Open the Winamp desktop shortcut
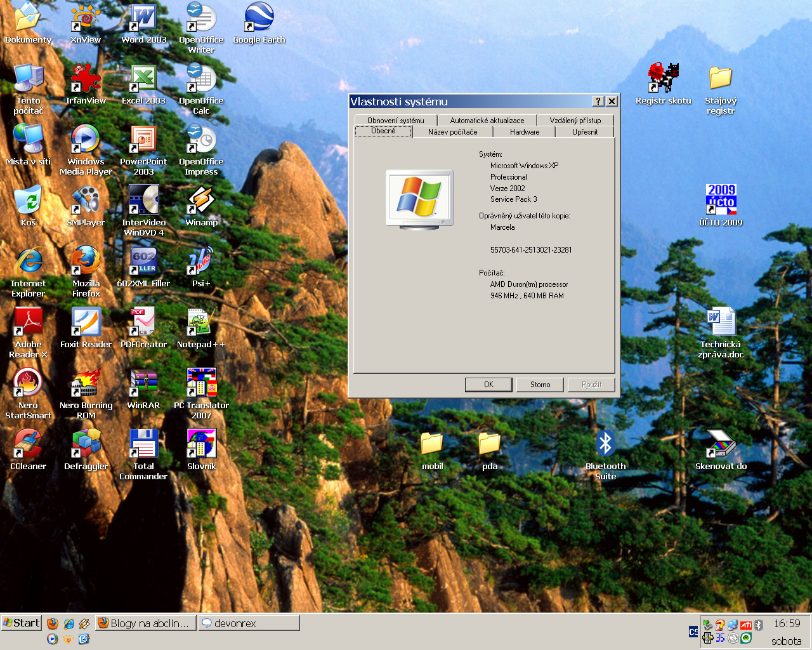Viewport: 812px width, 650px height. [201, 206]
